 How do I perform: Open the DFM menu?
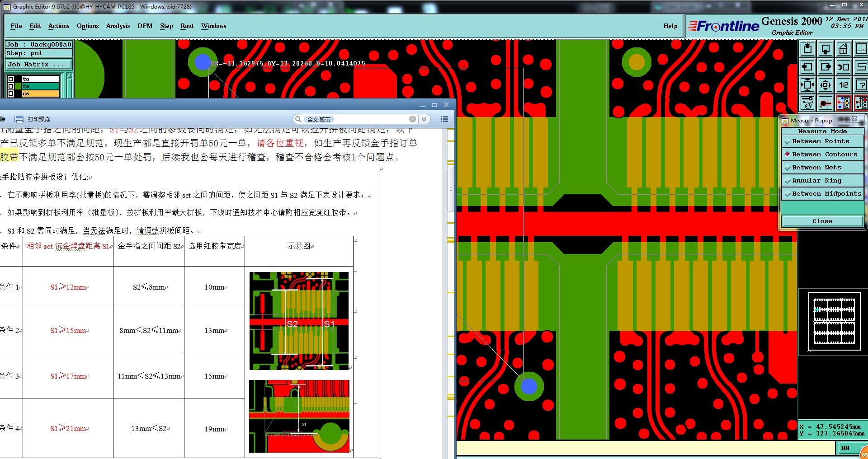[x=145, y=26]
